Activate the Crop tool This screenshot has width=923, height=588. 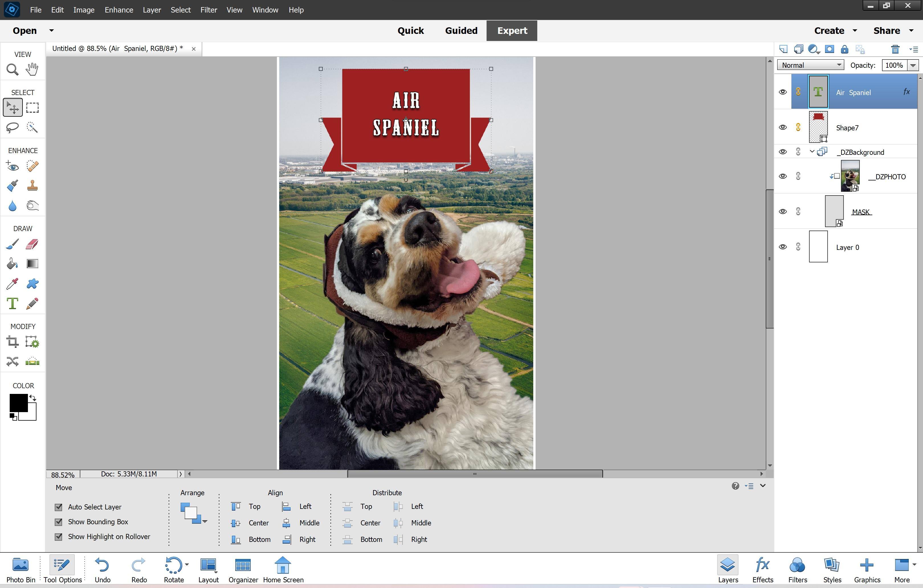tap(12, 342)
